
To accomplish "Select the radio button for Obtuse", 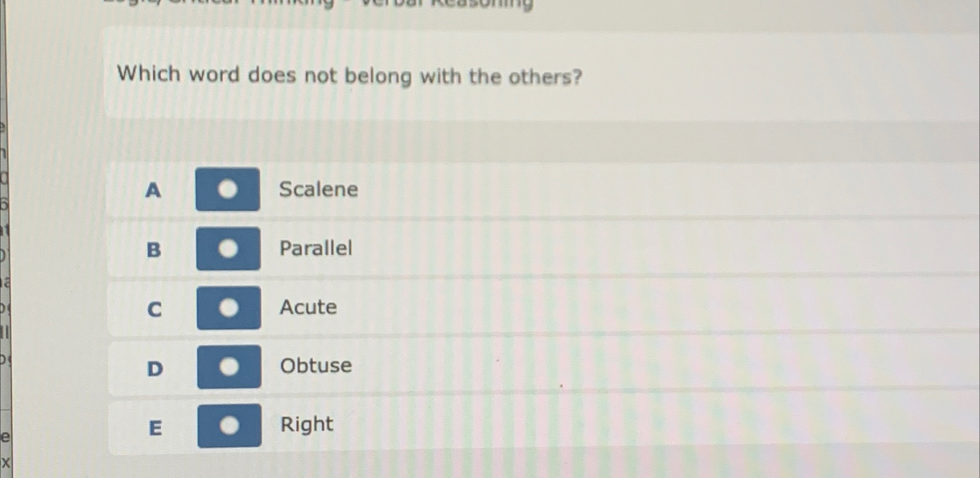I will 231,366.
